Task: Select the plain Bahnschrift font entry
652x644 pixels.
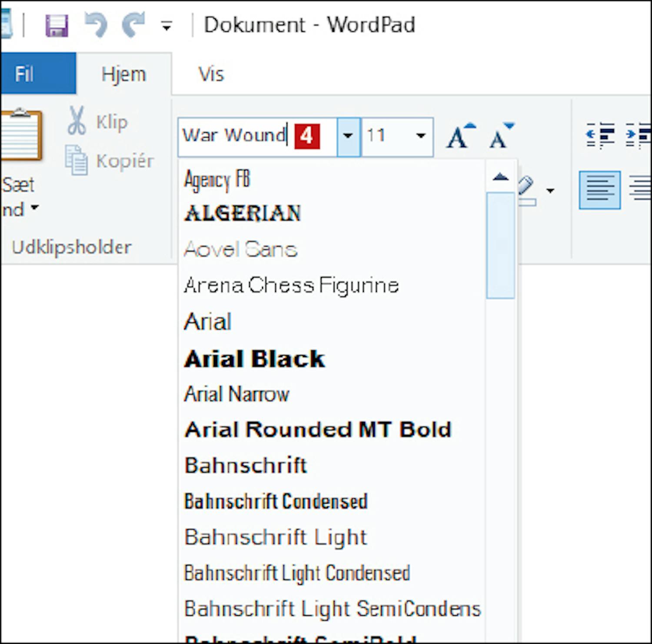Action: pos(332,465)
